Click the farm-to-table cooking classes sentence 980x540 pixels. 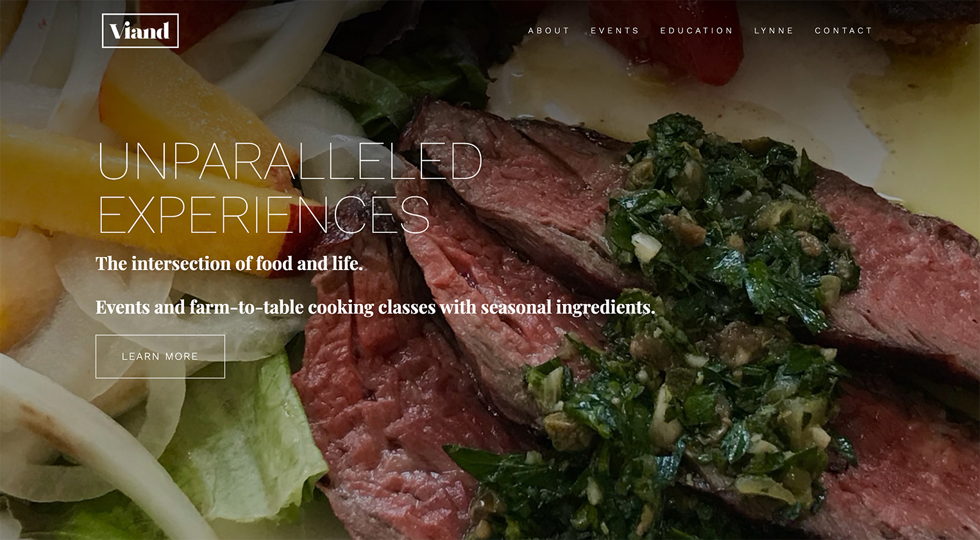pos(375,307)
